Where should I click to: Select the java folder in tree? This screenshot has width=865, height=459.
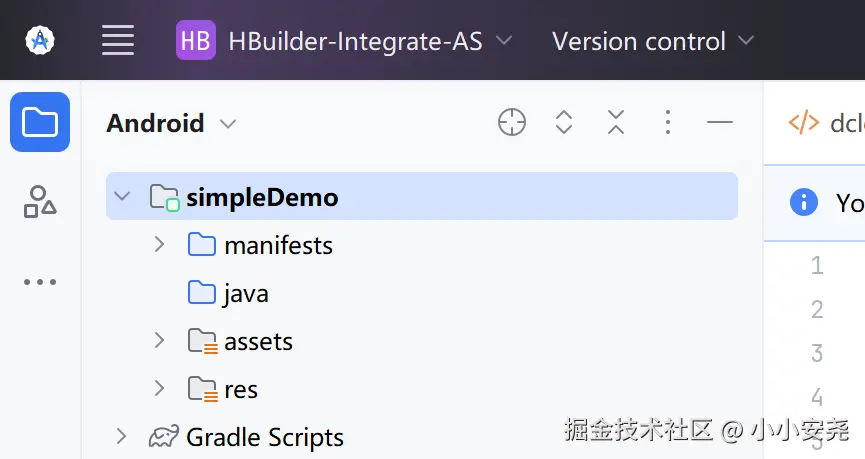pos(245,293)
